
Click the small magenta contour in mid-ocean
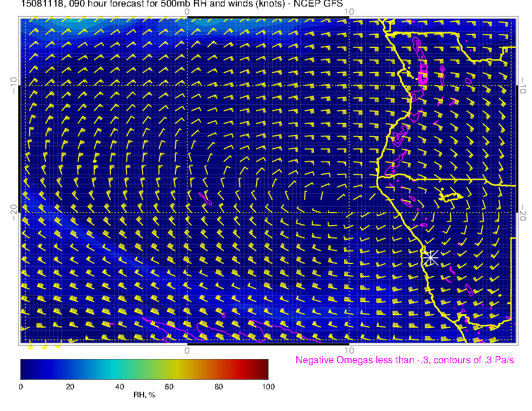pos(206,198)
